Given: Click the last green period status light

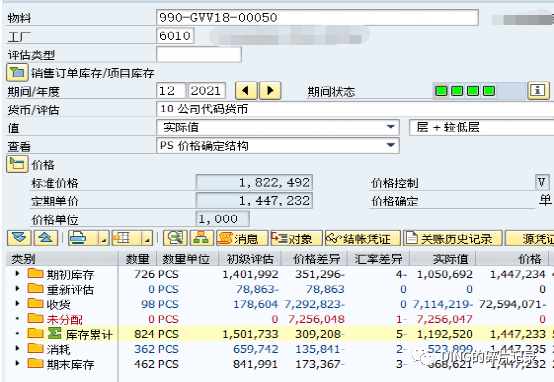Looking at the screenshot, I should click(489, 91).
